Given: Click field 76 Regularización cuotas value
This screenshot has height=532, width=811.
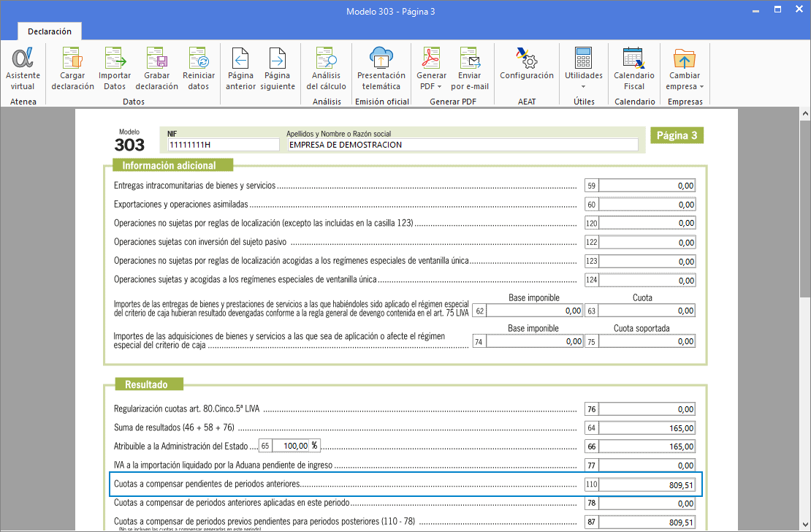Looking at the screenshot, I should (647, 408).
